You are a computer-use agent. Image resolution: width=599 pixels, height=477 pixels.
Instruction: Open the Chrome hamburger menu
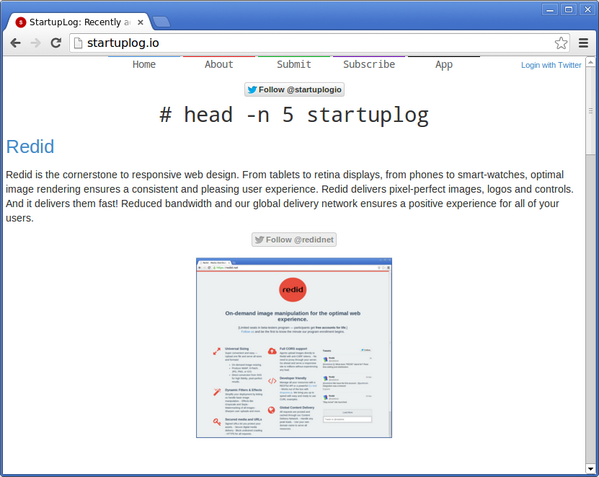[583, 43]
